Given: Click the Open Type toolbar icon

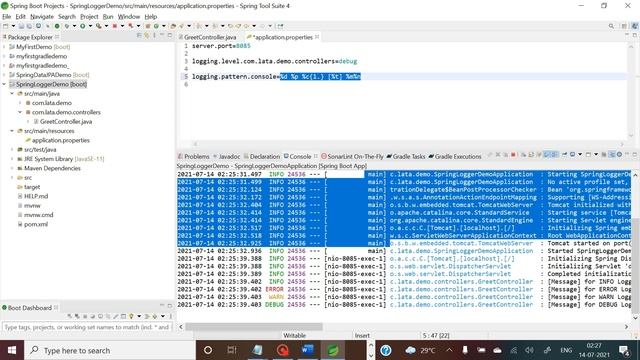Looking at the screenshot, I should point(173,26).
